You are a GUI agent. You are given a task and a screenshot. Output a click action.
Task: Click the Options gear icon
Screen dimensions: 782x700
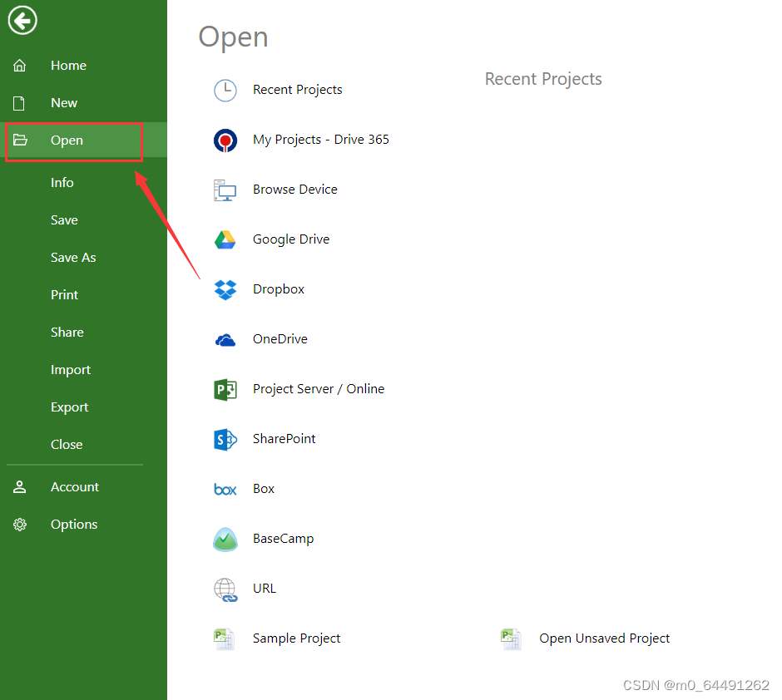(20, 524)
